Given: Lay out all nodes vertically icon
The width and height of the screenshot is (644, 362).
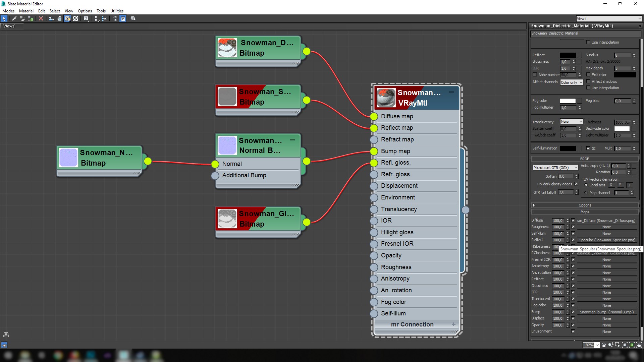Looking at the screenshot, I should point(96,18).
